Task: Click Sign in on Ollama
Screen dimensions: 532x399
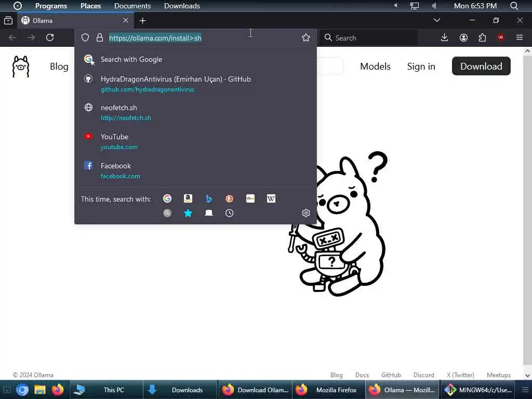Action: point(421,66)
